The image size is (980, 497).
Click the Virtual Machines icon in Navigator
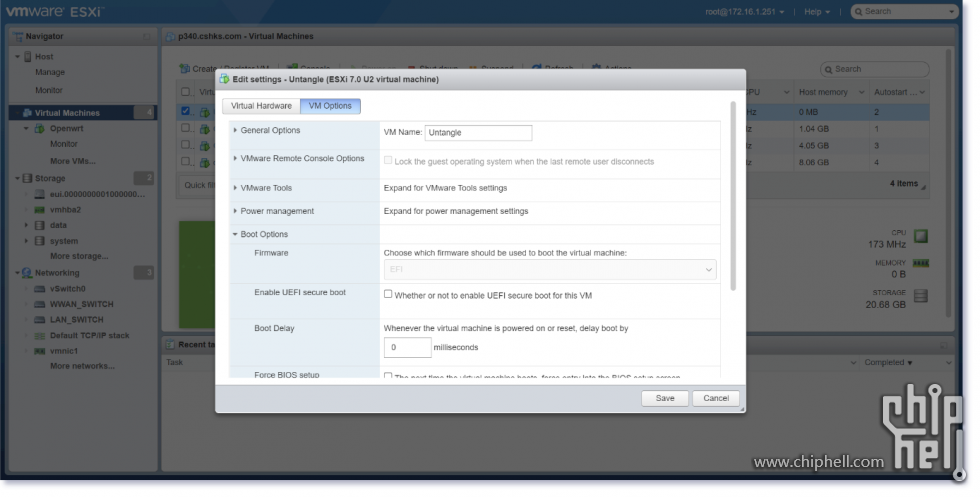pyautogui.click(x=28, y=113)
